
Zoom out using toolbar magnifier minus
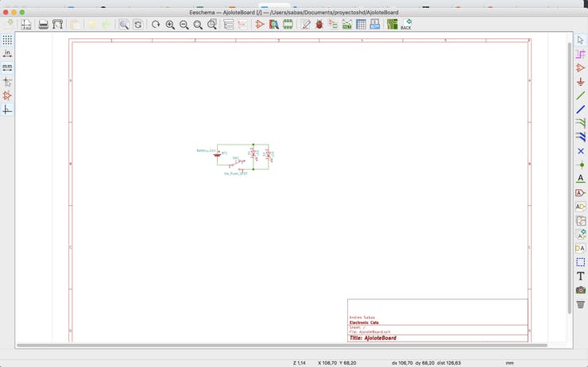[184, 25]
